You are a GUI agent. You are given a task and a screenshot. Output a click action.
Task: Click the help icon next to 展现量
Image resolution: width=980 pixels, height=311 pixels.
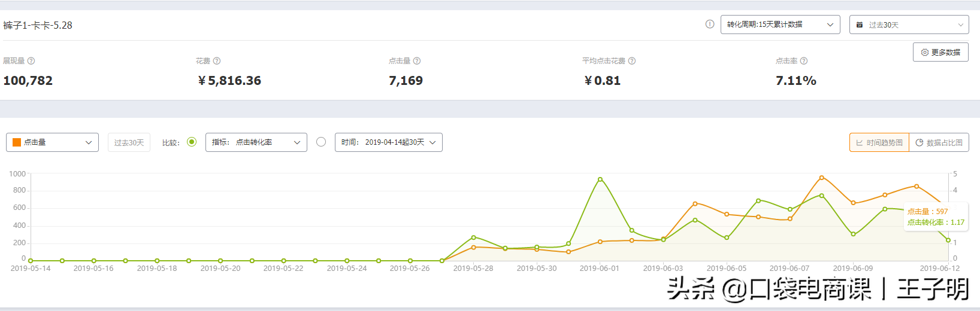(31, 61)
